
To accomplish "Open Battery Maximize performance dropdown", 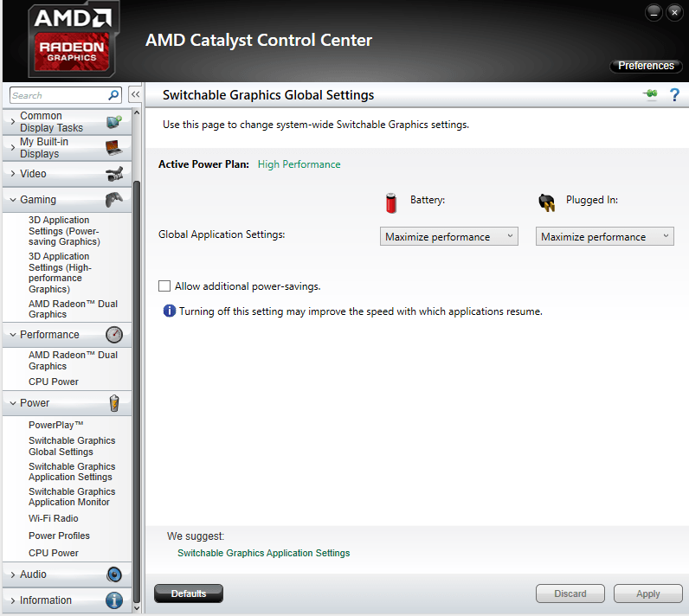I will [x=448, y=237].
